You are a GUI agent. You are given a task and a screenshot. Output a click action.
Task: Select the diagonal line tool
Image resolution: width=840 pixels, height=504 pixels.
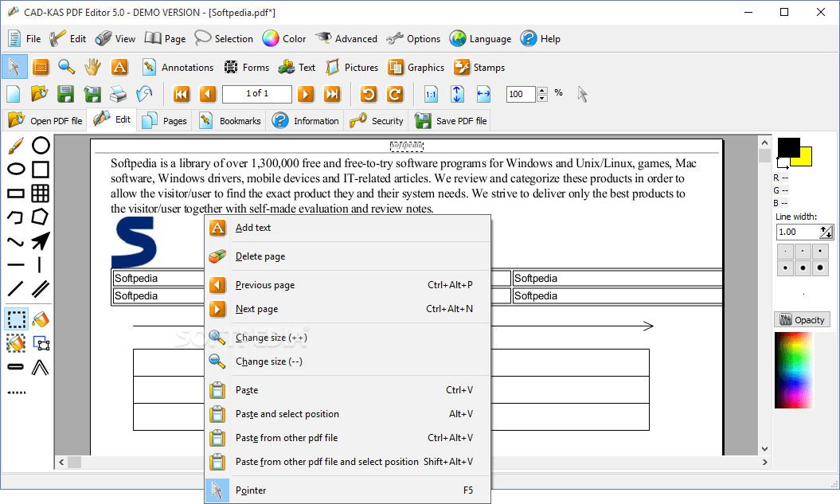click(16, 289)
